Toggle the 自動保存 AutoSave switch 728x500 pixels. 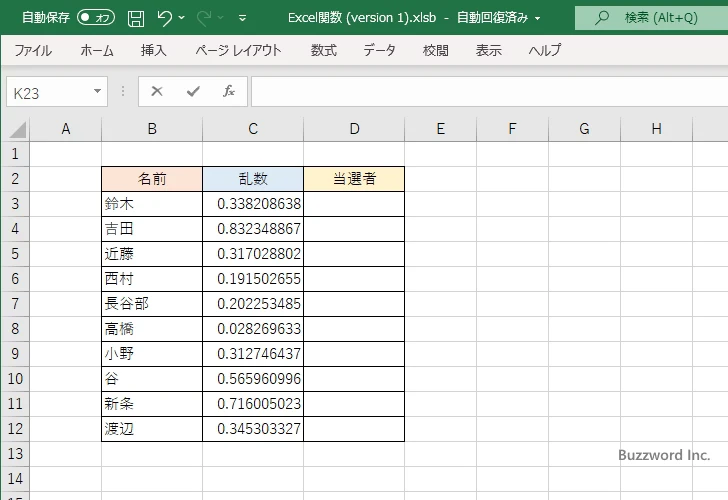pyautogui.click(x=96, y=18)
